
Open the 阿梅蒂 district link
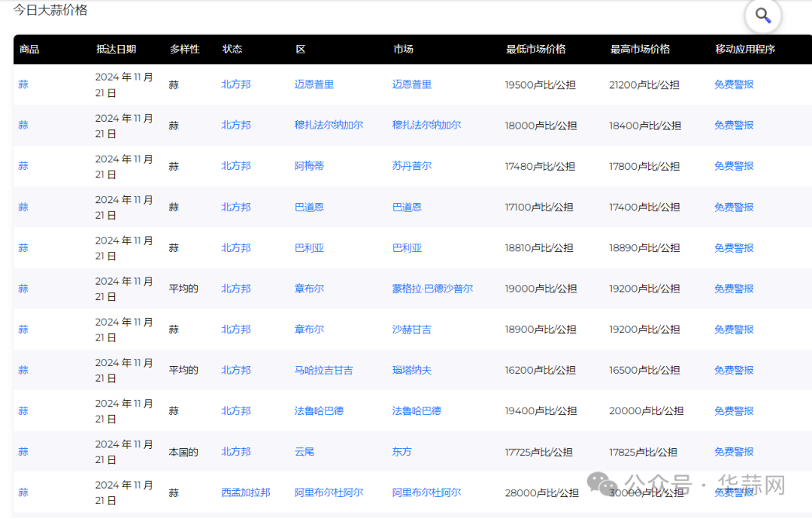(x=309, y=165)
